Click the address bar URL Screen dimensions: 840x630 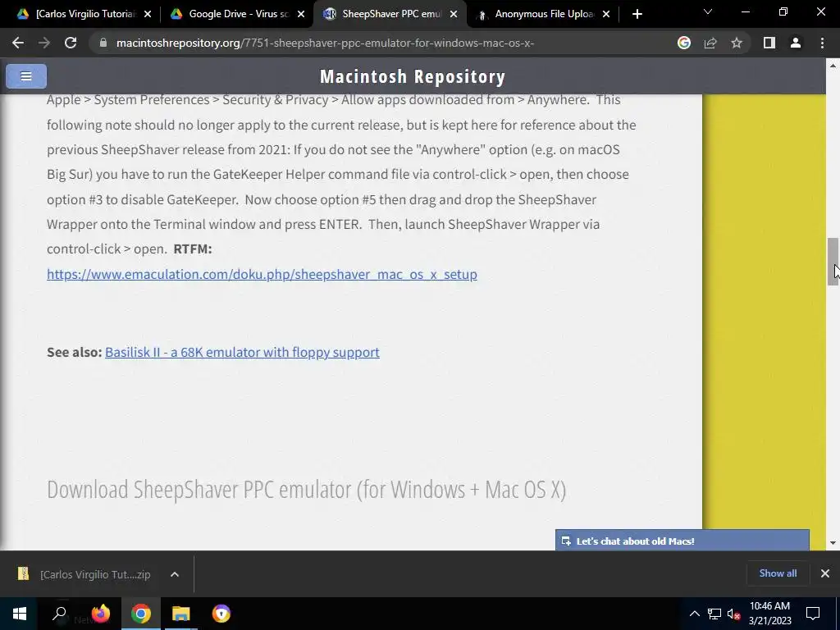(325, 43)
